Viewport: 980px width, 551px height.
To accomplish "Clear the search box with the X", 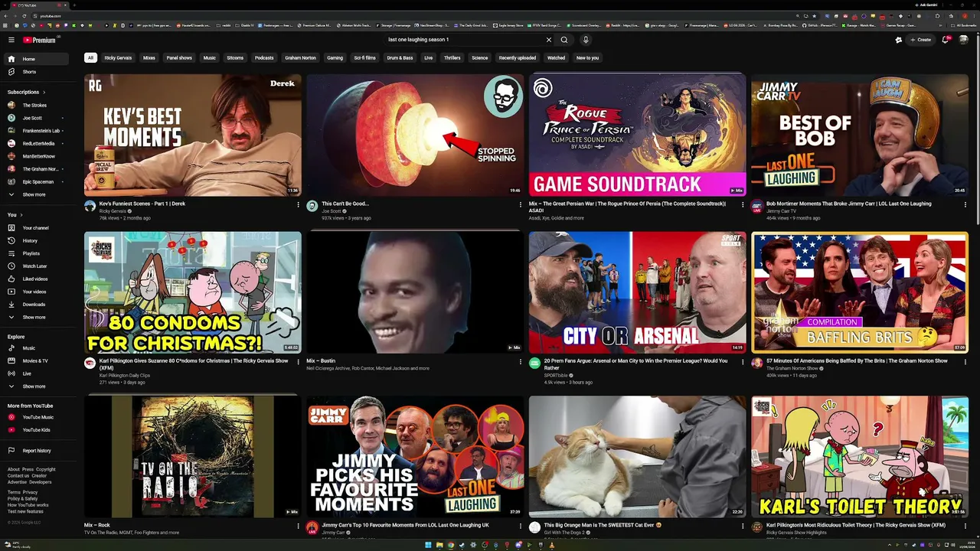I will pos(548,40).
